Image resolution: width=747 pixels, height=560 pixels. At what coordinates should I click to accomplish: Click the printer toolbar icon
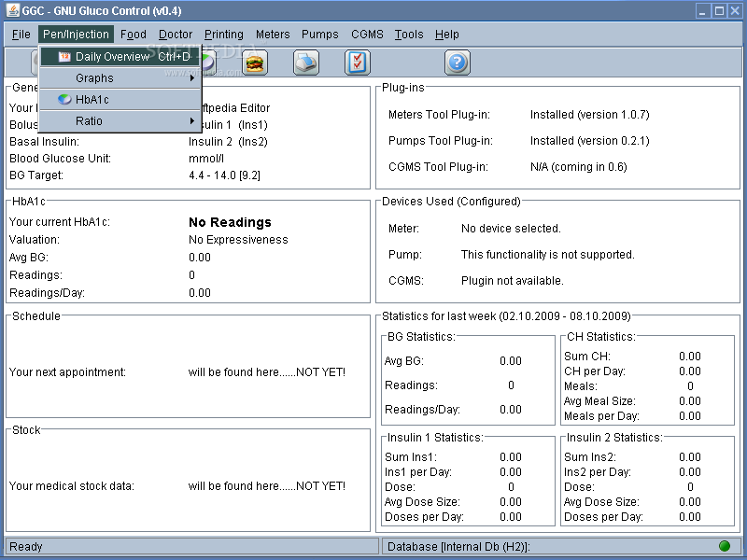pyautogui.click(x=306, y=63)
